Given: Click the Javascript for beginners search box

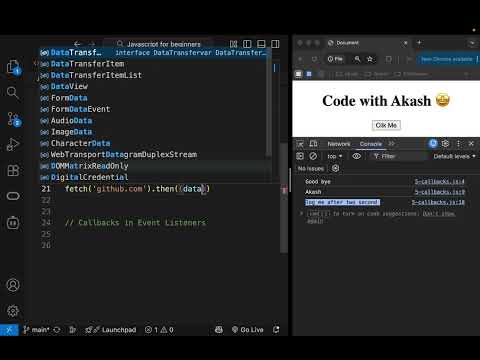Looking at the screenshot, I should 159,44.
